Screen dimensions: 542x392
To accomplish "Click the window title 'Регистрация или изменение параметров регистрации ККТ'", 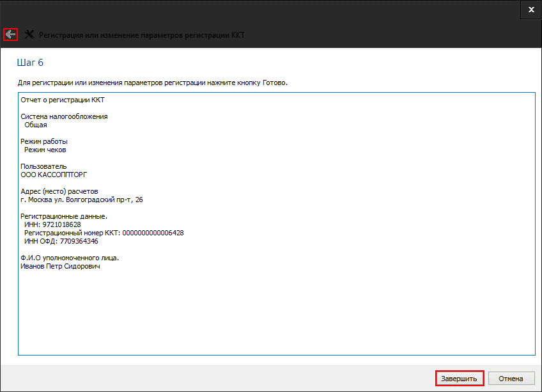I will pyautogui.click(x=142, y=35).
